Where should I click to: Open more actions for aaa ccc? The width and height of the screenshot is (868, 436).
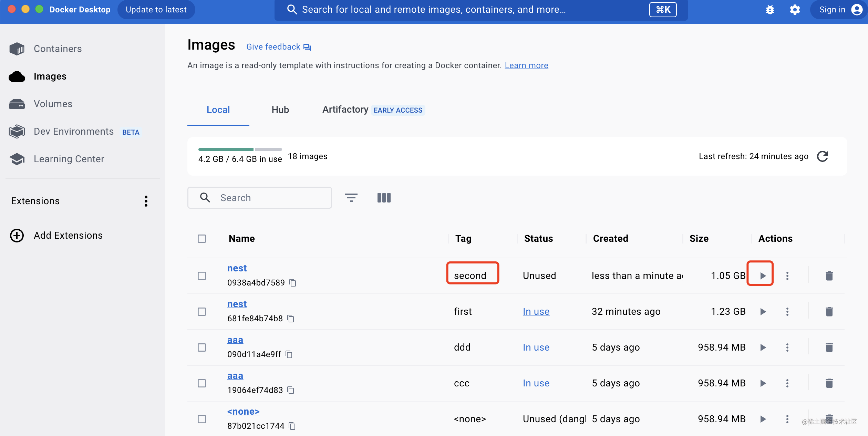point(787,383)
